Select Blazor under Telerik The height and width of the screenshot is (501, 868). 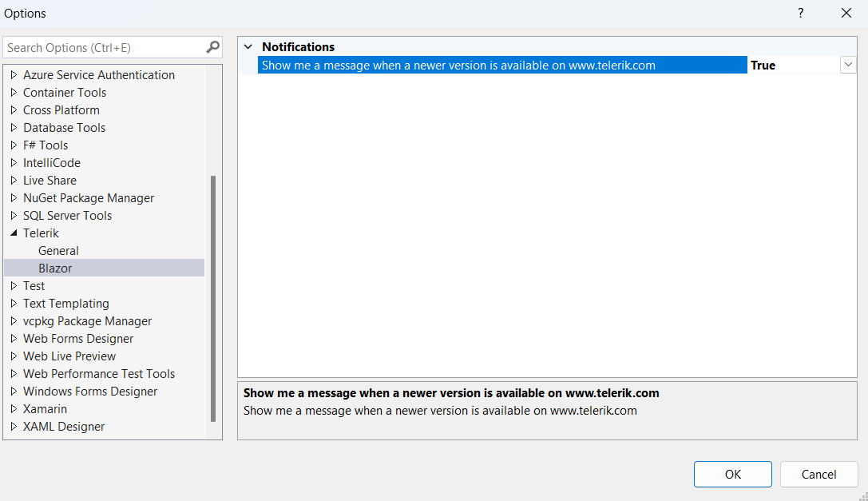click(x=55, y=268)
